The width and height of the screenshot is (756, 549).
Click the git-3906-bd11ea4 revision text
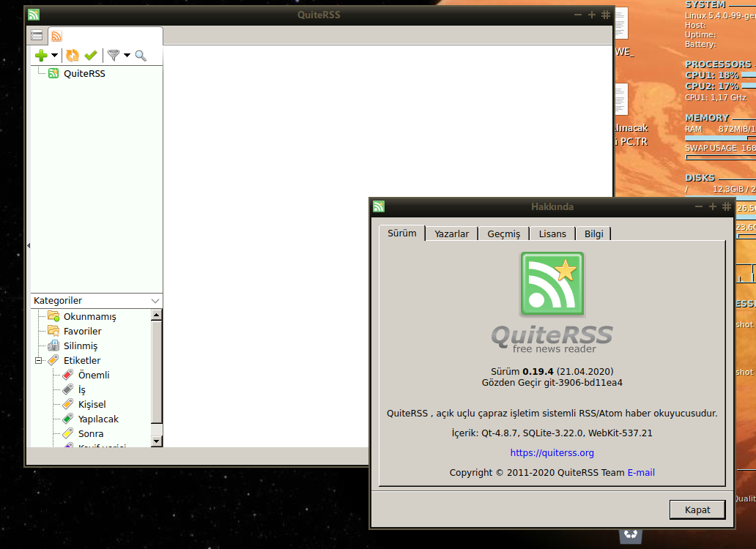(x=583, y=382)
